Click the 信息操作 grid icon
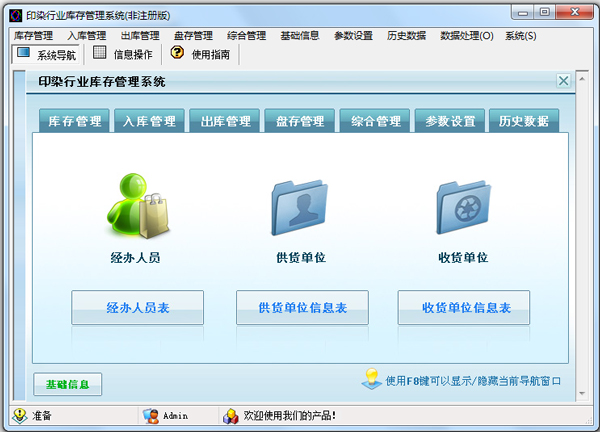The width and height of the screenshot is (600, 432). pyautogui.click(x=100, y=54)
